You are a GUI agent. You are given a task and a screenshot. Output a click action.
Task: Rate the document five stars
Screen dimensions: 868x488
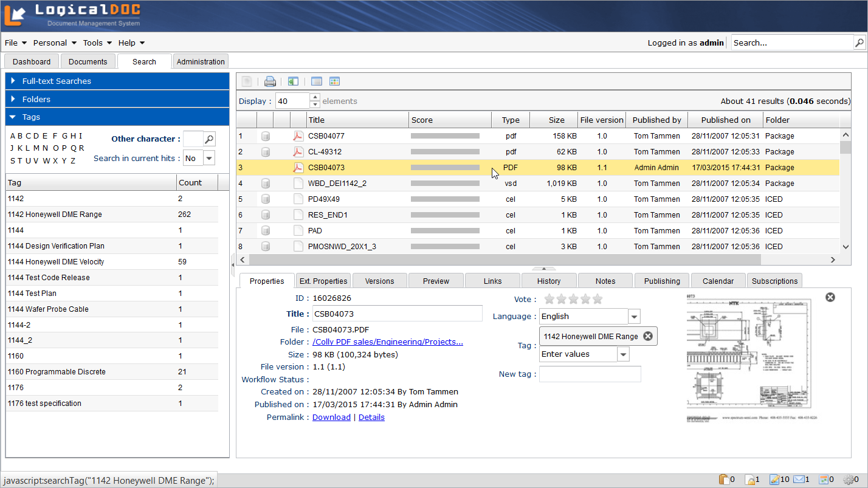(x=597, y=299)
